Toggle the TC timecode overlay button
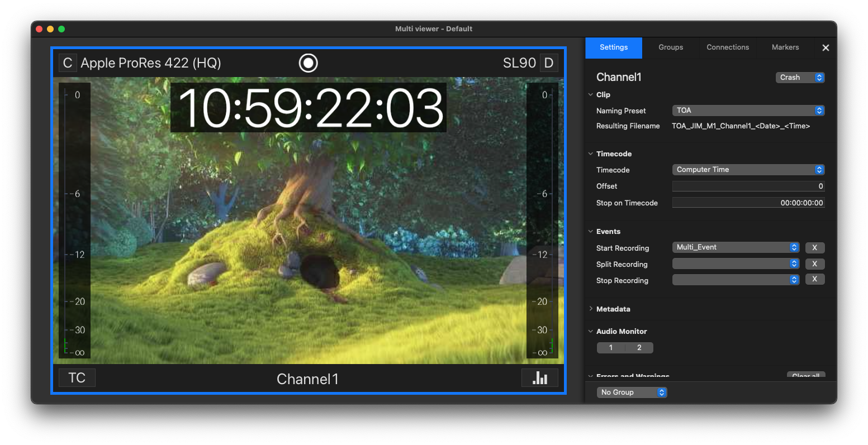This screenshot has width=868, height=445. (x=77, y=378)
